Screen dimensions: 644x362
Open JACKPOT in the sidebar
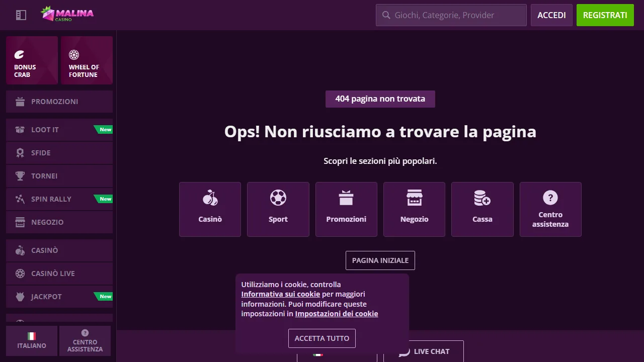coord(59,297)
